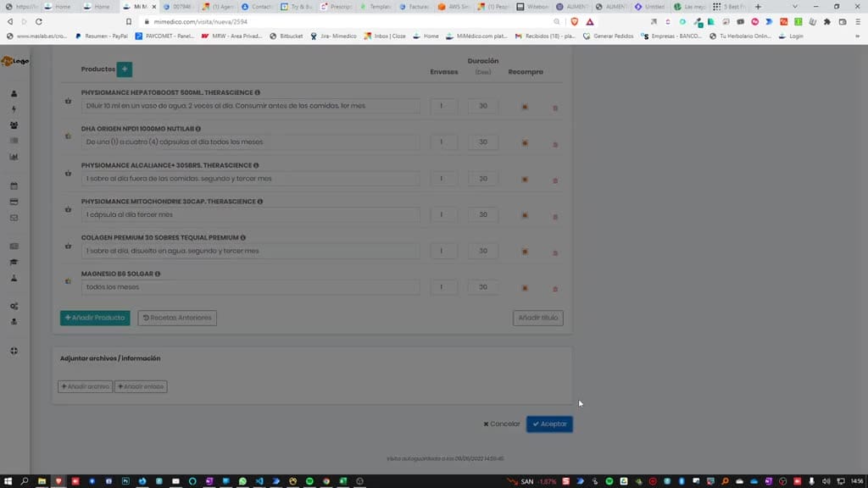This screenshot has width=868, height=488.
Task: Toggle Recompra checkbox for DHA Origen NPD1
Action: pos(525,142)
